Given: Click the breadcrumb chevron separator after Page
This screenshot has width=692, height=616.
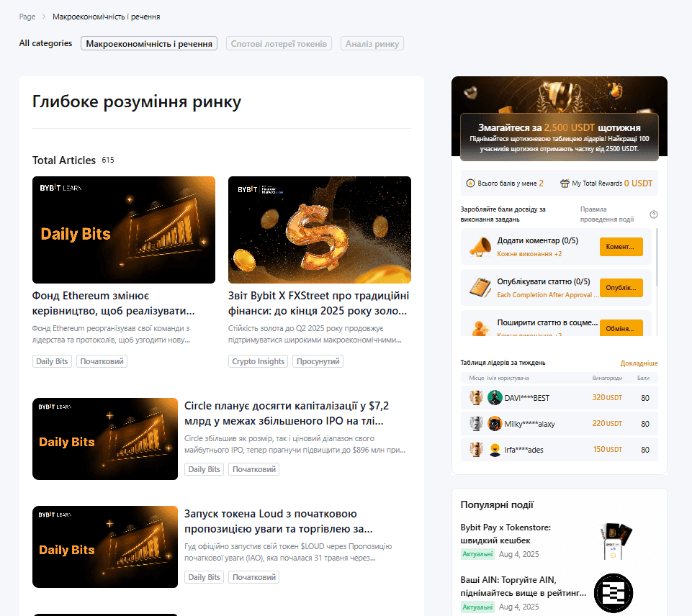Looking at the screenshot, I should [x=44, y=17].
